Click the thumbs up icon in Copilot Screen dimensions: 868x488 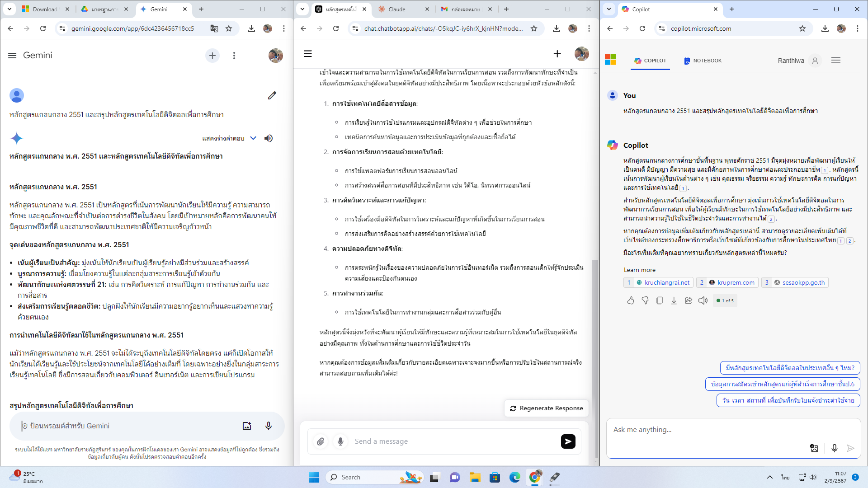pyautogui.click(x=631, y=300)
